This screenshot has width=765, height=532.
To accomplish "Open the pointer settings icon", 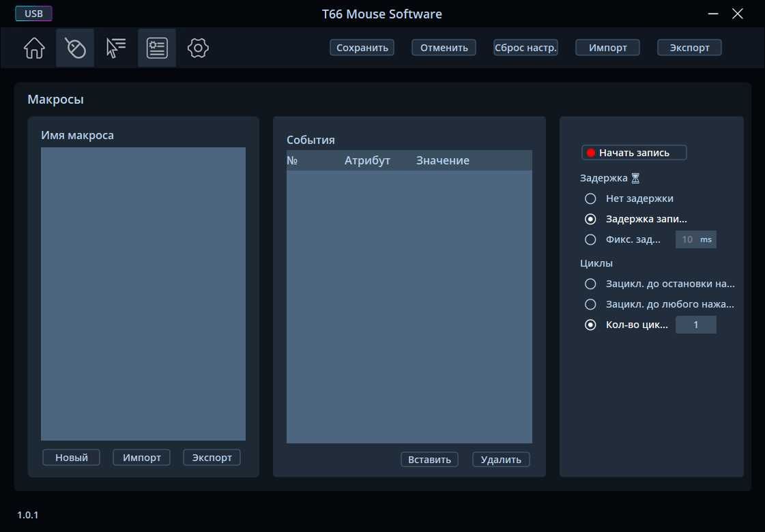I will tap(116, 48).
